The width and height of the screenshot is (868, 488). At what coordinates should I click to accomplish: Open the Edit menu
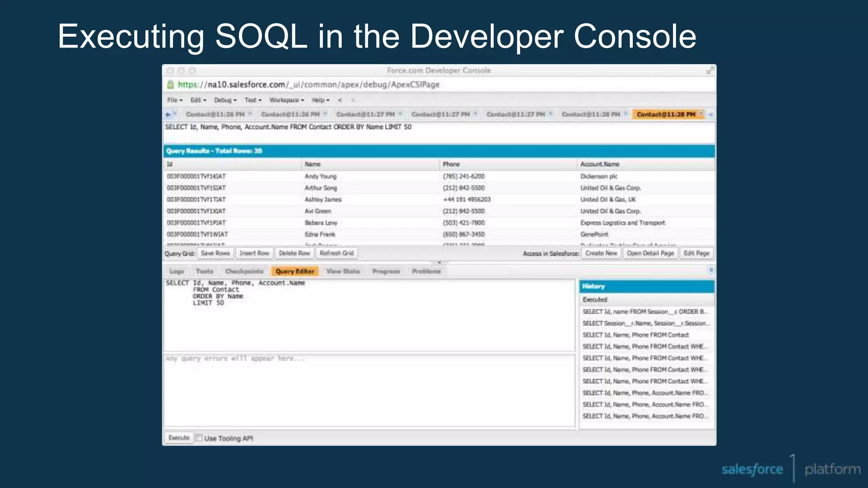(x=198, y=100)
